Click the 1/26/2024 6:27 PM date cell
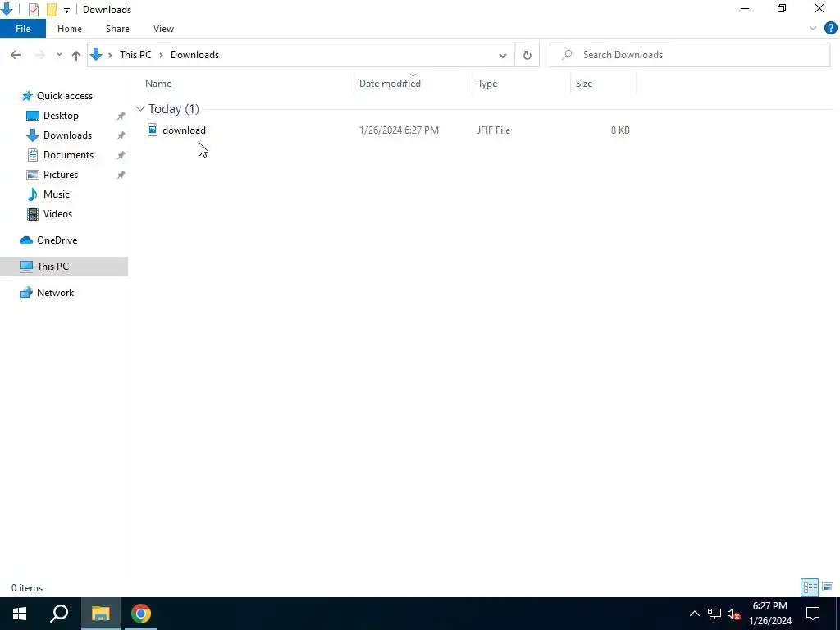This screenshot has height=630, width=840. point(399,130)
